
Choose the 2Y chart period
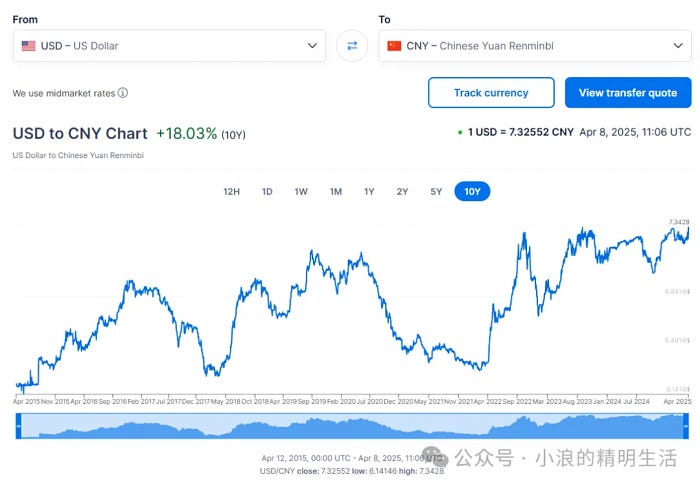[402, 191]
